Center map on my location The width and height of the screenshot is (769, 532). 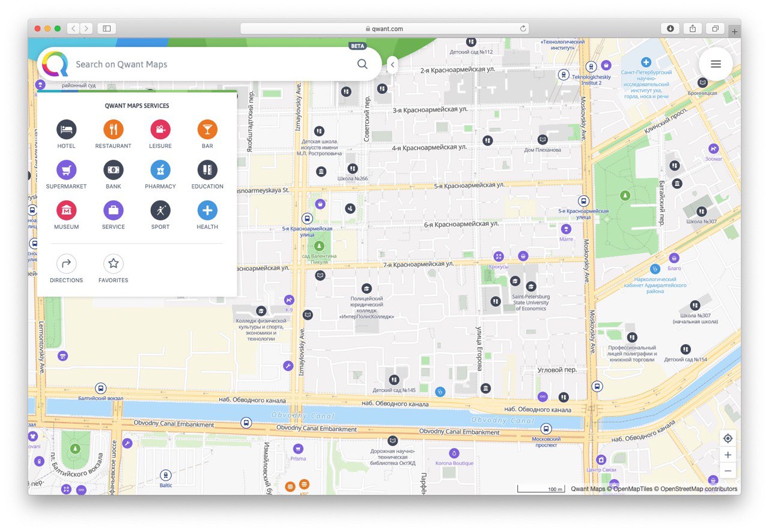coord(728,438)
